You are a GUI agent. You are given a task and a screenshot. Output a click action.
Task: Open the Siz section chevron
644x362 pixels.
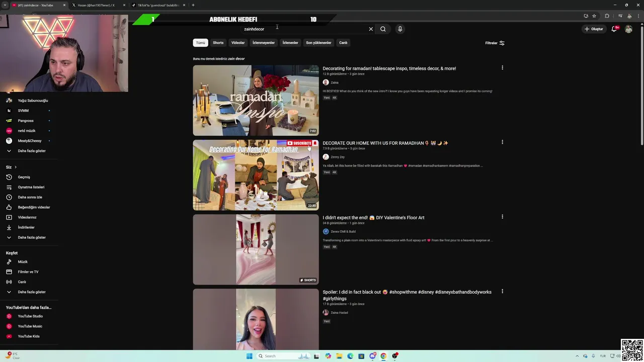pyautogui.click(x=16, y=167)
